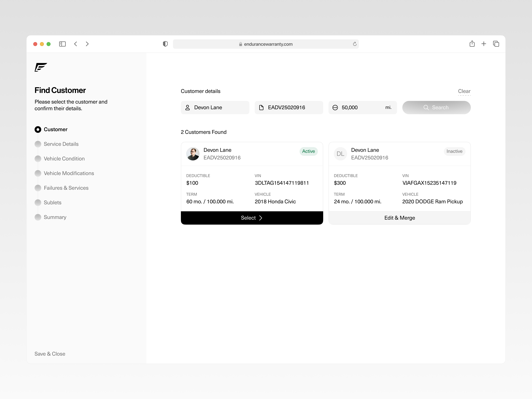Click the share icon in toolbar
Viewport: 532px width, 399px height.
pos(472,44)
